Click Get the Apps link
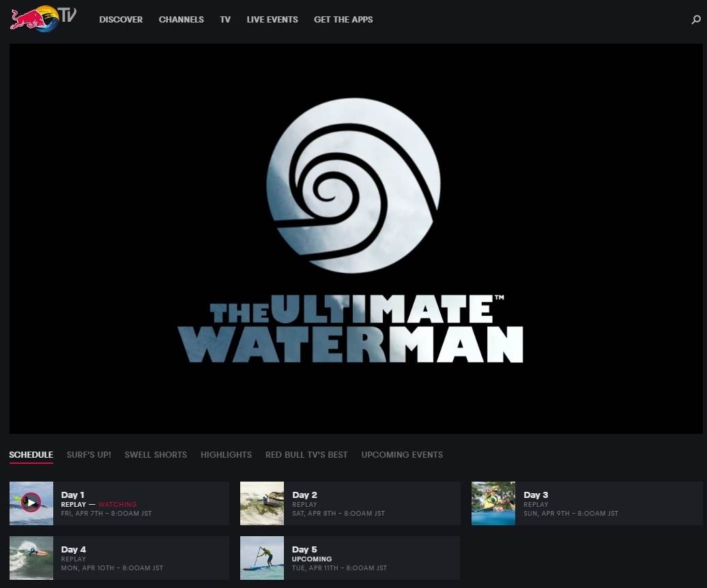This screenshot has width=707, height=588. 343,20
